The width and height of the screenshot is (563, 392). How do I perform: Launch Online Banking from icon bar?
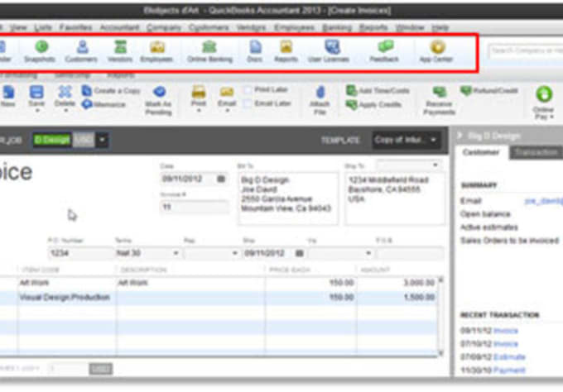[209, 51]
